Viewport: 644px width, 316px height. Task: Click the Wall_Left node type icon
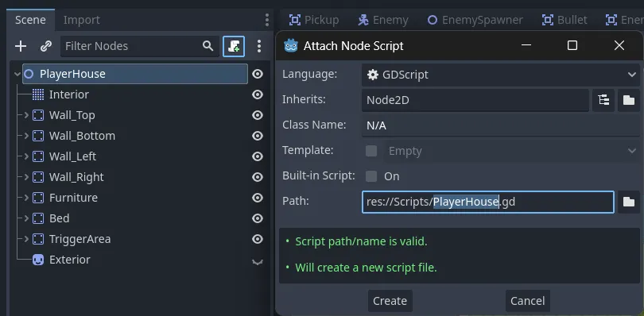pos(38,156)
